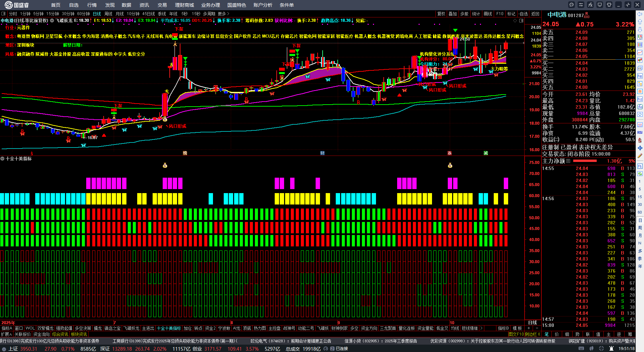Viewport: 644px width, 352px height.
Task: Click the 画线 drawing button
Action: tap(488, 14)
